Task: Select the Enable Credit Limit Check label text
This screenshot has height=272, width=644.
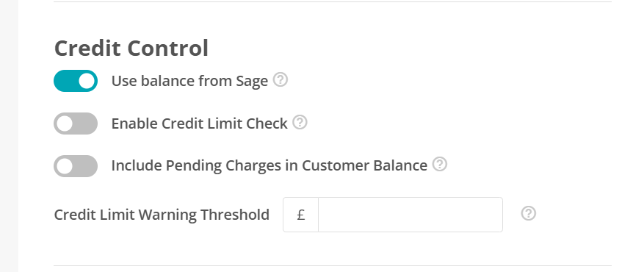Action: pyautogui.click(x=199, y=124)
